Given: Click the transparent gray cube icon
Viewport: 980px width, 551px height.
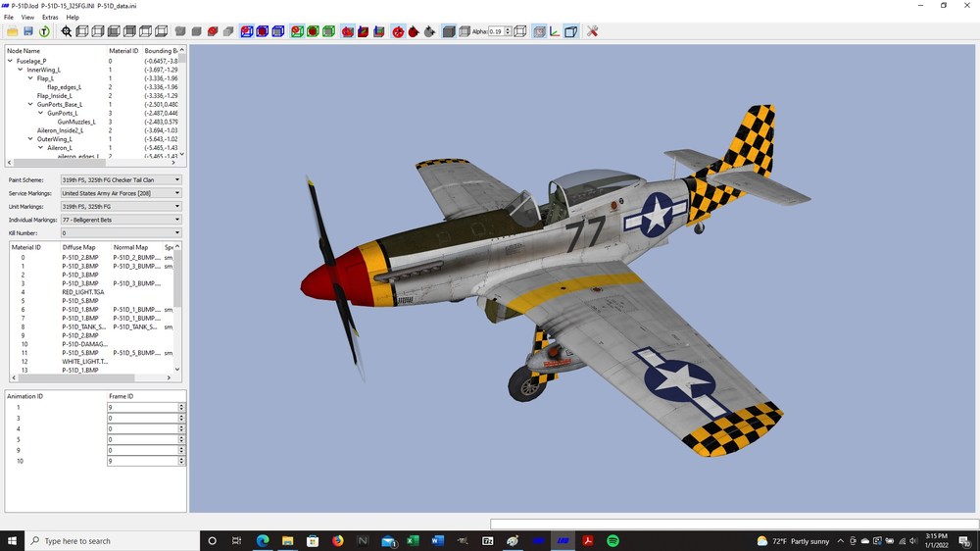Looking at the screenshot, I should (465, 31).
